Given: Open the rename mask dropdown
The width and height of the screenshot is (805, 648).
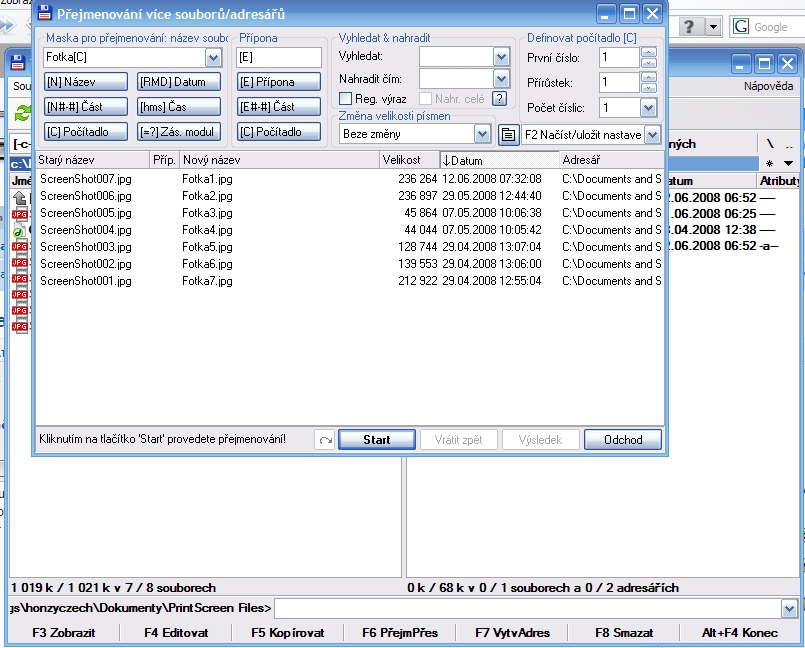Looking at the screenshot, I should [x=213, y=58].
